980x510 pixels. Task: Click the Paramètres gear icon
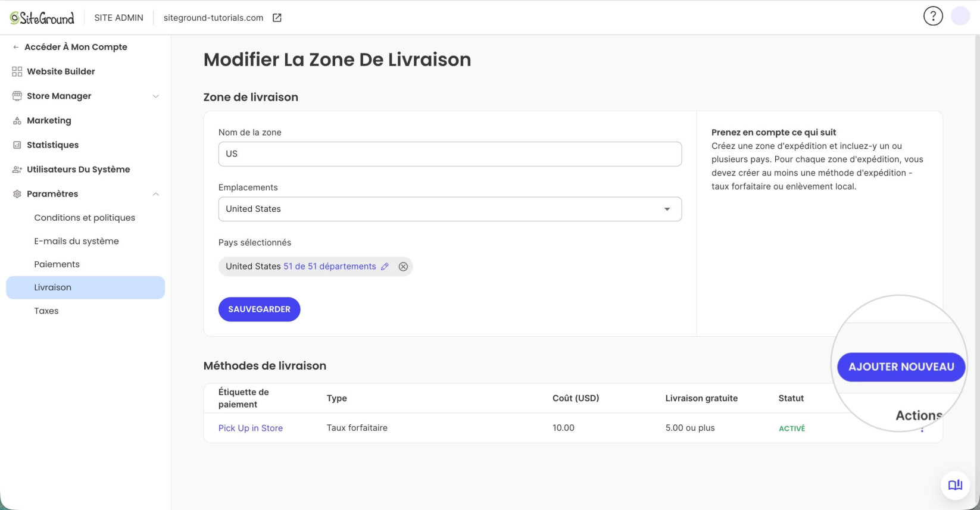[x=17, y=194]
